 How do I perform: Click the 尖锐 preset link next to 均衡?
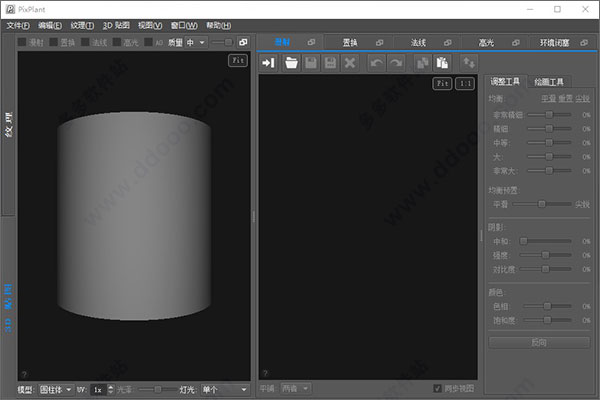[582, 99]
